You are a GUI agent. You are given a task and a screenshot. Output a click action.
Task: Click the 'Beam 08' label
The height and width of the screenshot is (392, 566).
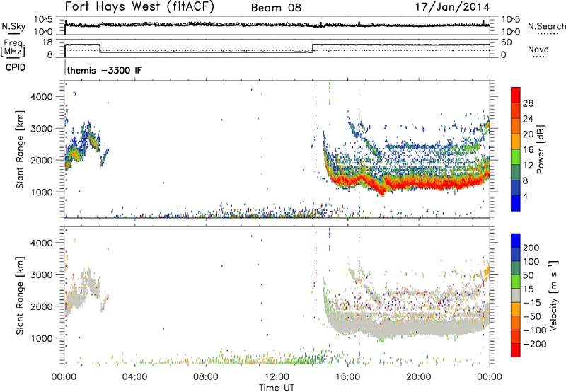coord(276,8)
